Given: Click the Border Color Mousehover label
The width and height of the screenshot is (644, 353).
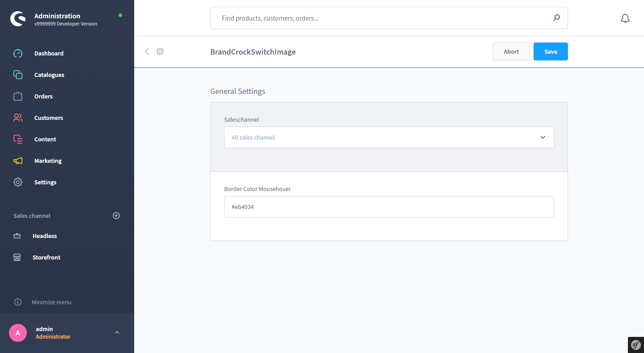Looking at the screenshot, I should [x=258, y=189].
